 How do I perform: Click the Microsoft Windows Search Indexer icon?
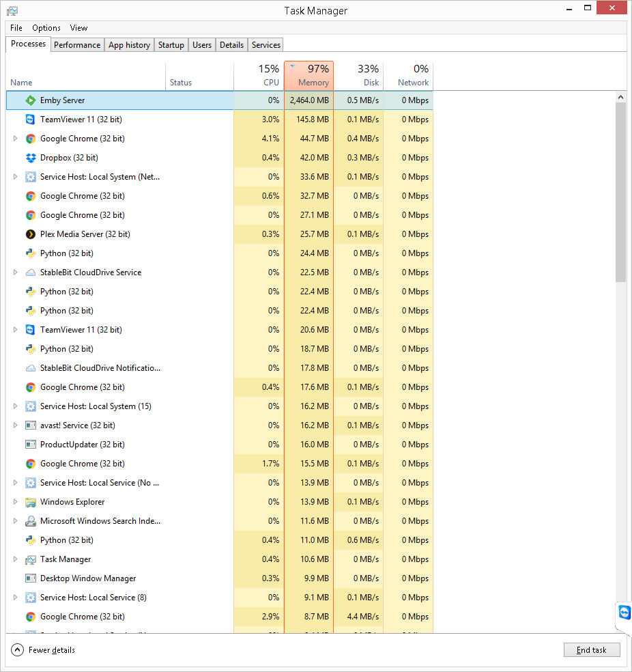tap(31, 520)
